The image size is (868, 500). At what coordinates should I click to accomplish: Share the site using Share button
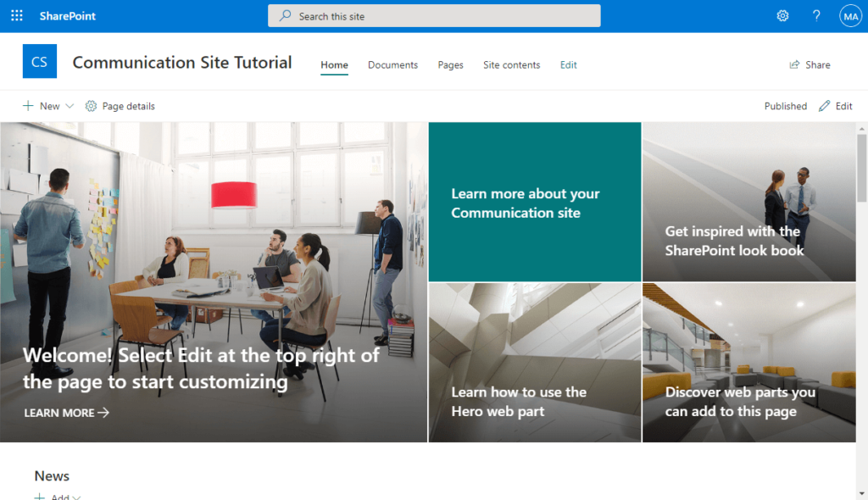[810, 64]
